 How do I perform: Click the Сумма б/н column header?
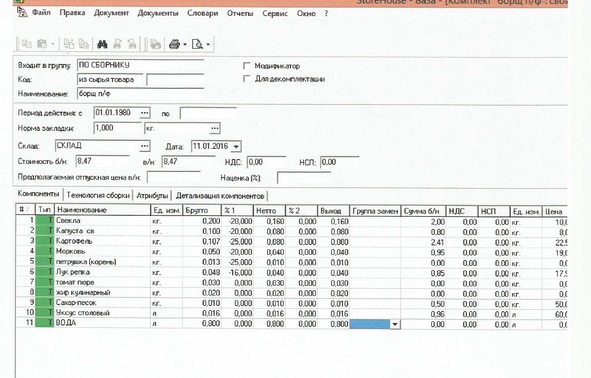423,211
